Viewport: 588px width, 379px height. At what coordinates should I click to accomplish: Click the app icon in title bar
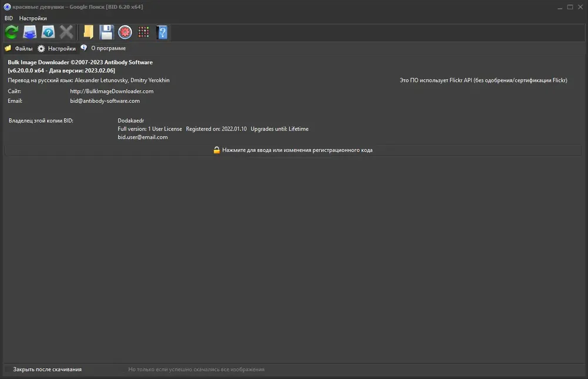pos(7,6)
